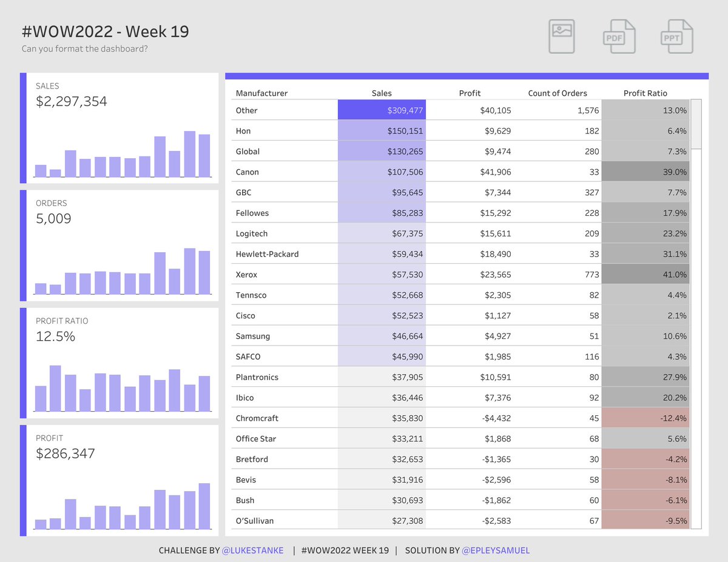Click the $309,477 sales cell

click(382, 110)
